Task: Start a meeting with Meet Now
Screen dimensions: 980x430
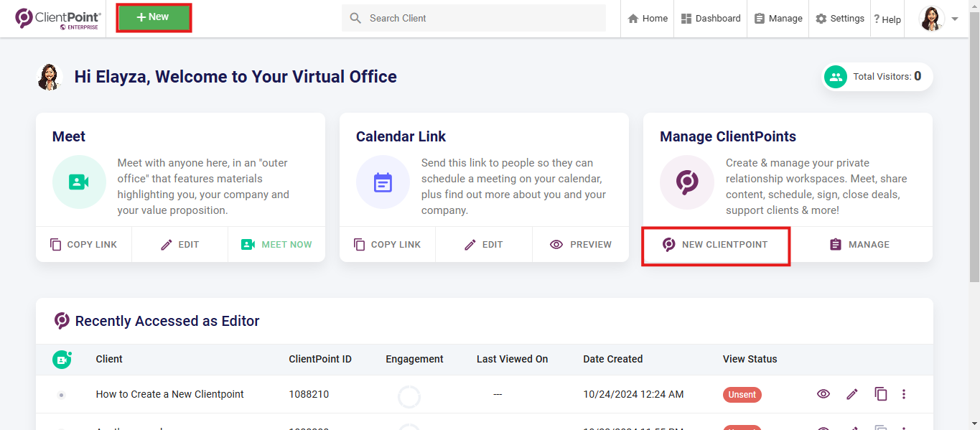Action: click(x=276, y=245)
